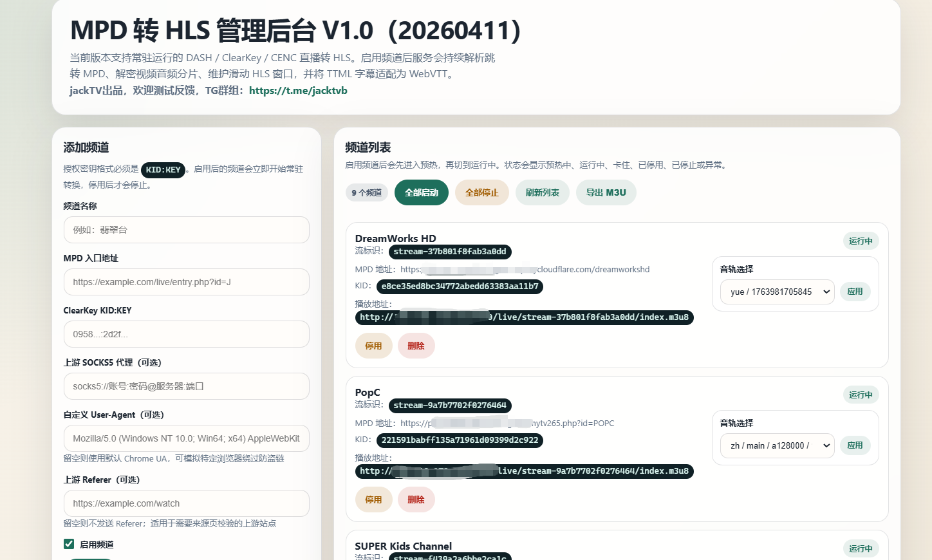Screen dimensions: 932x560
Task: Expand PopC audio track dropdown
Action: [777, 445]
